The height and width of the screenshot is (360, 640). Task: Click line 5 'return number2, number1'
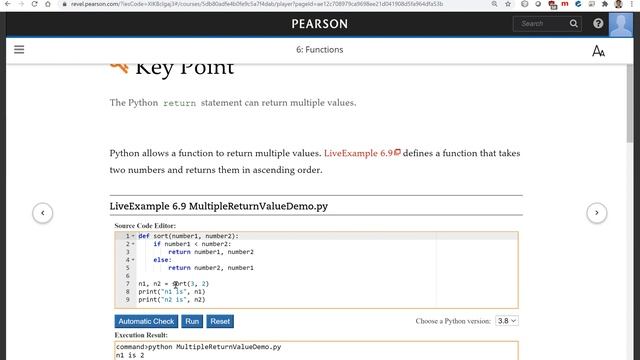pos(211,268)
